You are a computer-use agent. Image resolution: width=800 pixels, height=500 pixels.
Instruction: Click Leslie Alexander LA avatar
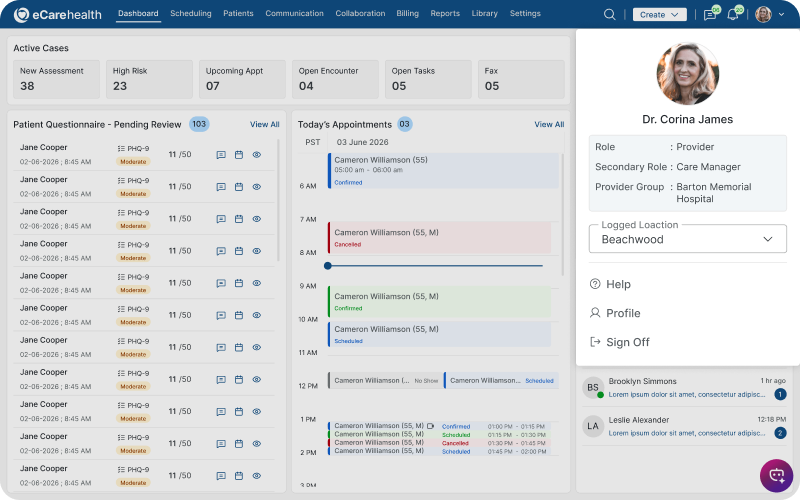pos(593,426)
